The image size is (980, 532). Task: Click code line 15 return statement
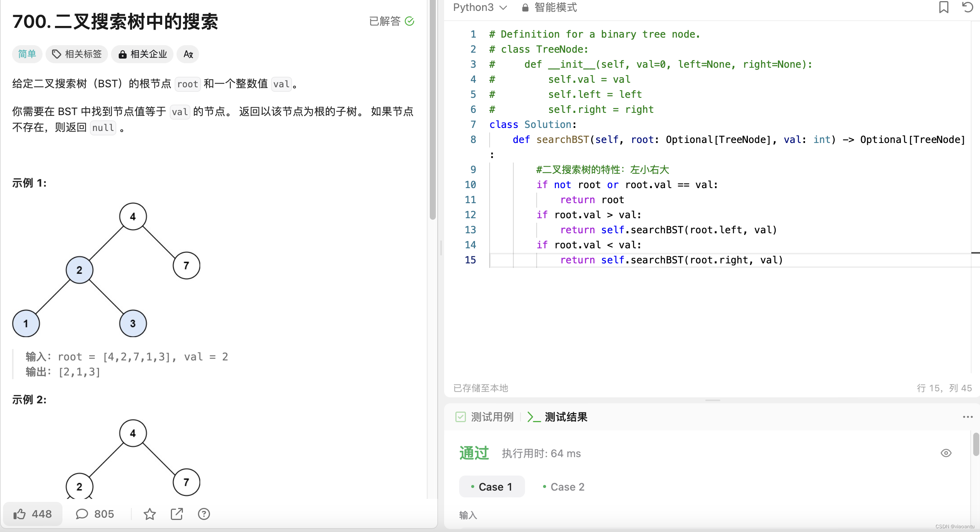[x=671, y=260]
